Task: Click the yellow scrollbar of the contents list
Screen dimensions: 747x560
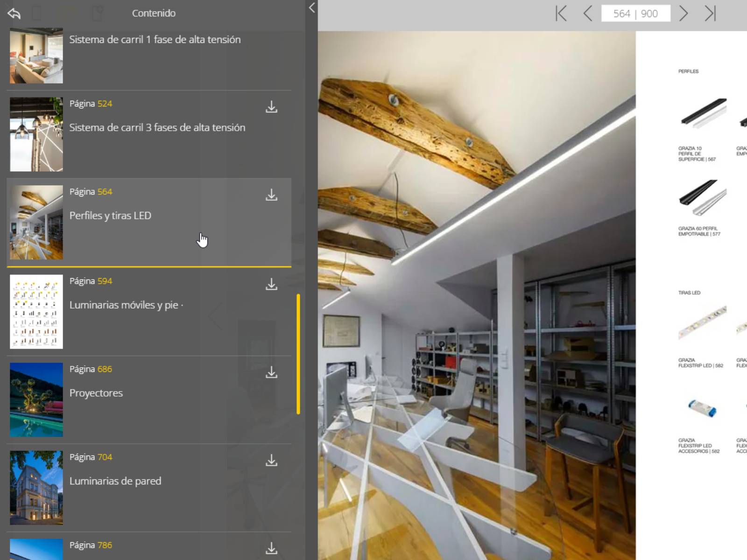Action: click(298, 354)
